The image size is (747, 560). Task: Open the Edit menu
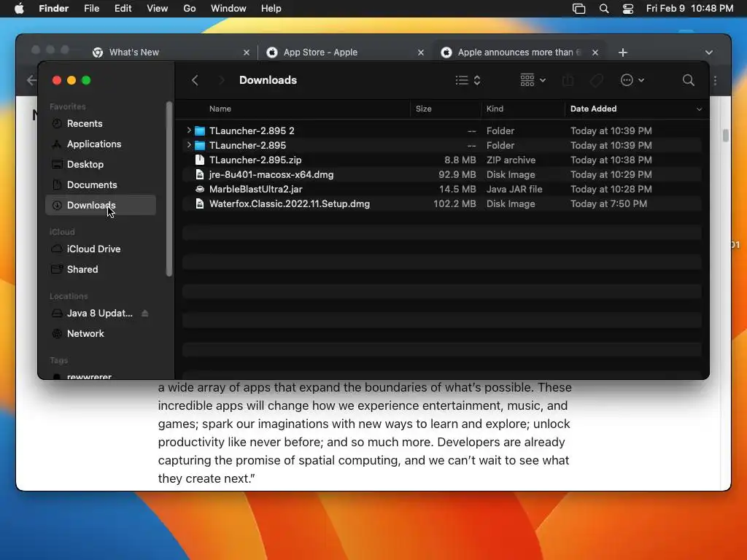point(123,9)
